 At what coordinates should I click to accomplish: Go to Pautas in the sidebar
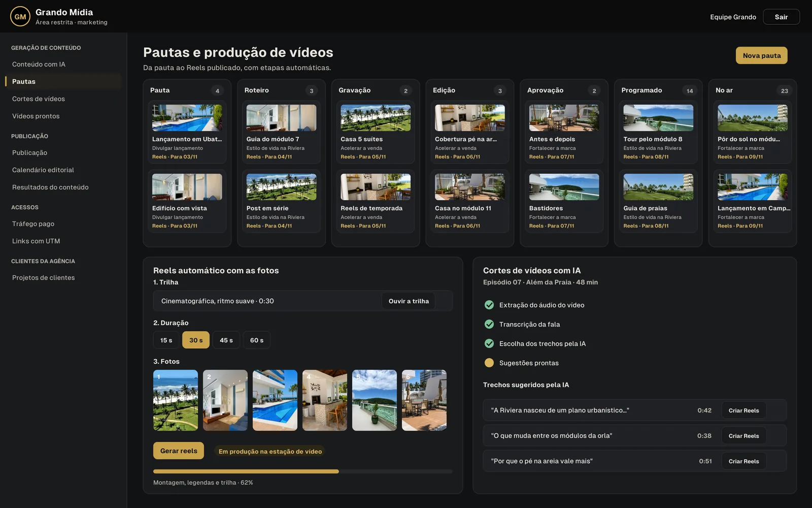point(63,81)
